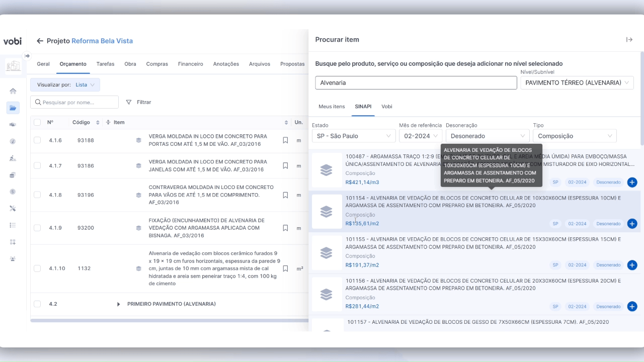
Task: Switch to the Tarefas tab
Action: (105, 64)
